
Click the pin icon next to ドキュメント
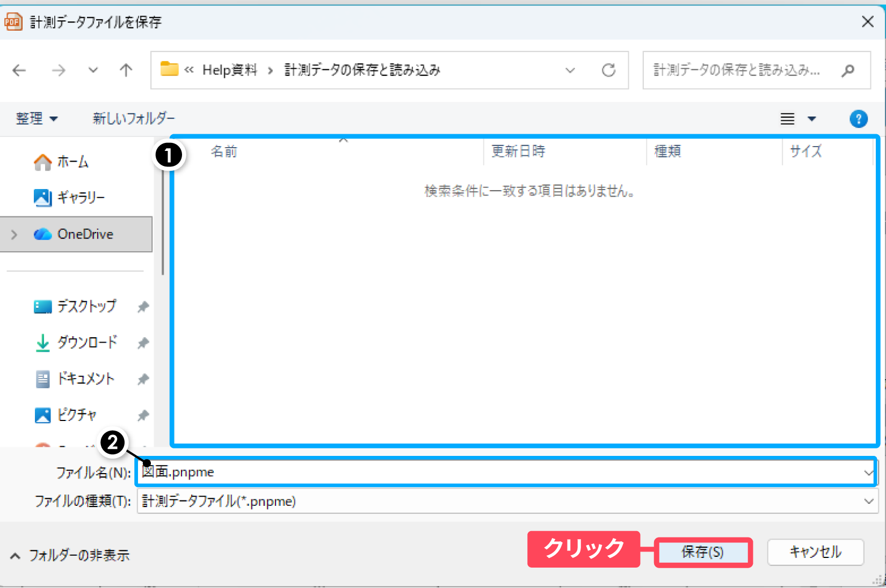(143, 379)
